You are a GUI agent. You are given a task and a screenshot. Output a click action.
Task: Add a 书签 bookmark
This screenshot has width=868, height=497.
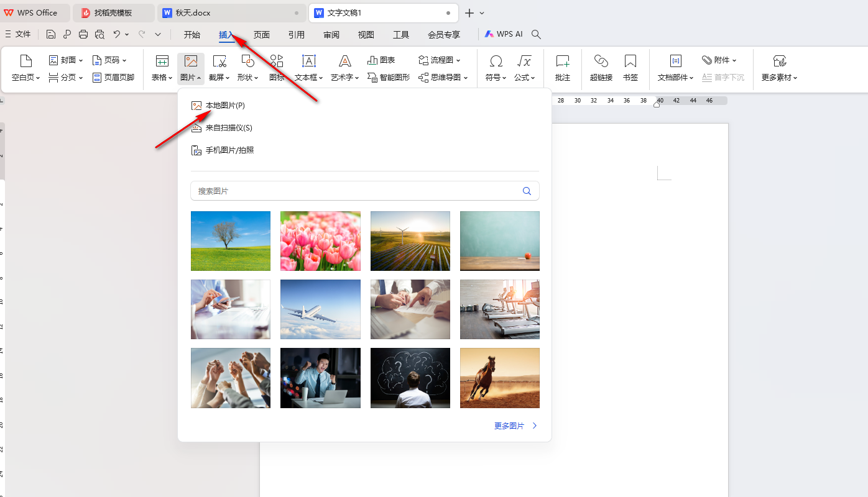[x=630, y=67]
